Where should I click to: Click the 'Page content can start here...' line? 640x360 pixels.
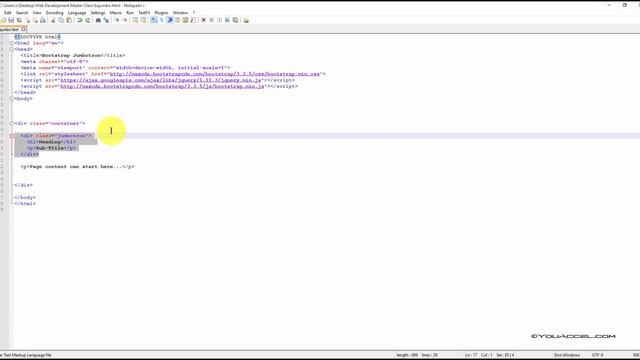(78, 167)
